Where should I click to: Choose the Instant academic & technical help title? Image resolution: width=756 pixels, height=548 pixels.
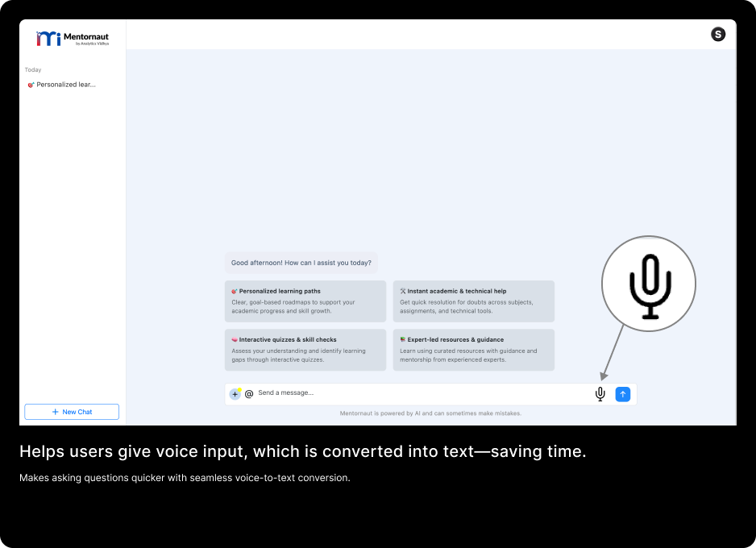(x=456, y=291)
